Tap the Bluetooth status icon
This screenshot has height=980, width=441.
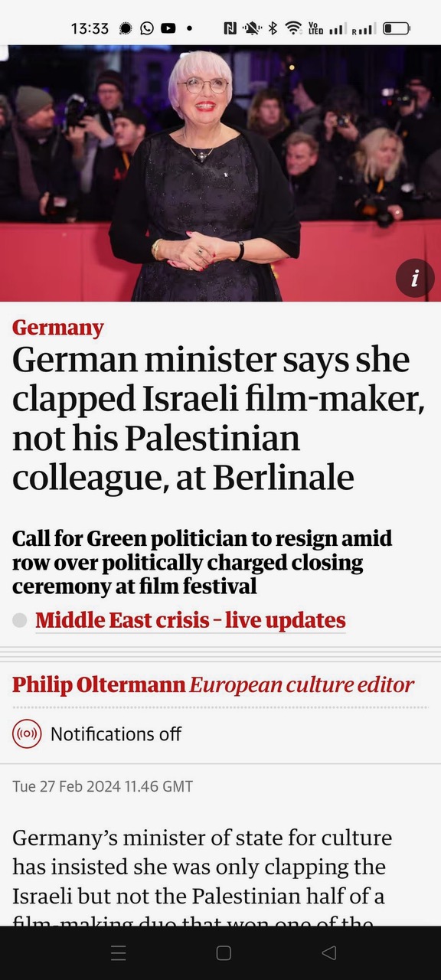pyautogui.click(x=273, y=28)
